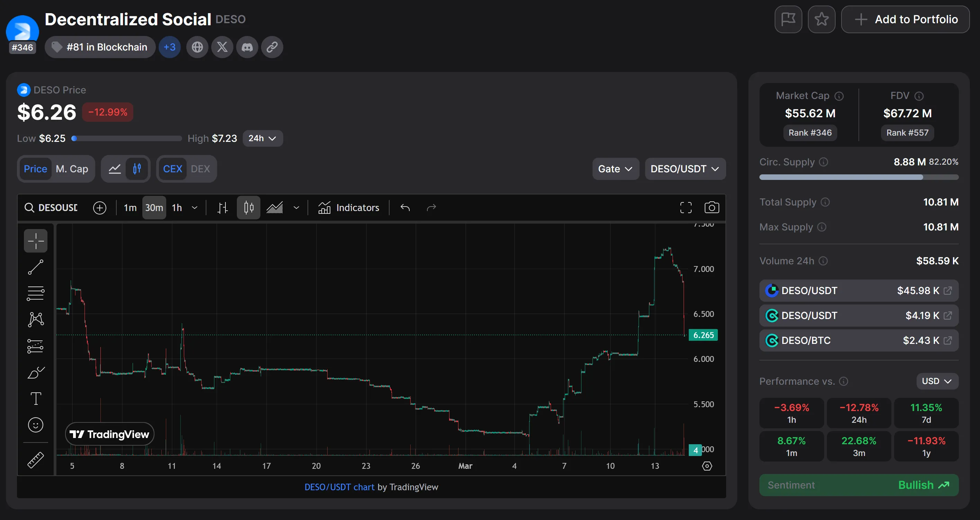Choose the brush drawing tool
This screenshot has height=520, width=980.
click(35, 373)
